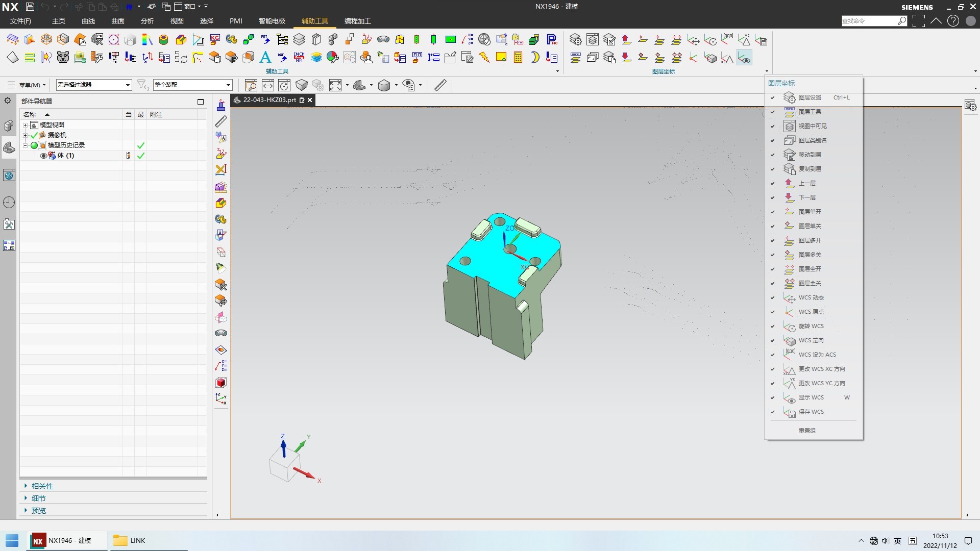Collapse the 模型历史记录 tree node
Viewport: 980px width, 551px height.
[25, 145]
